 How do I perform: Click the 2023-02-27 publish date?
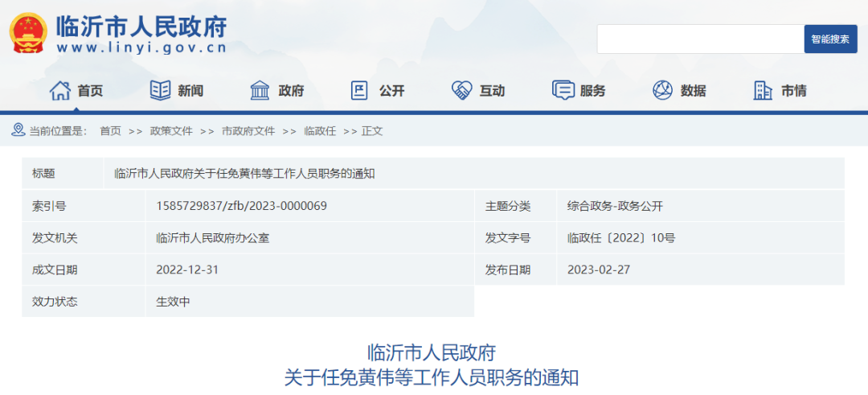[x=599, y=270]
